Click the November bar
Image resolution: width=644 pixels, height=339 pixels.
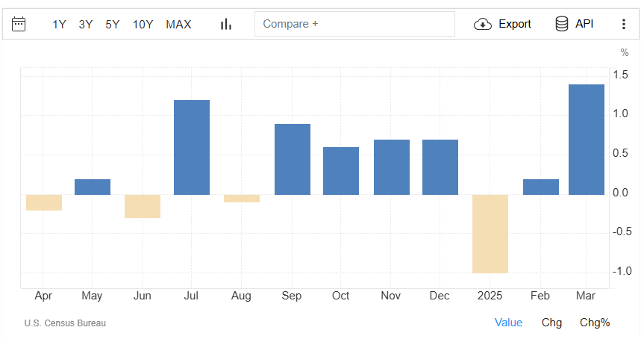[392, 167]
